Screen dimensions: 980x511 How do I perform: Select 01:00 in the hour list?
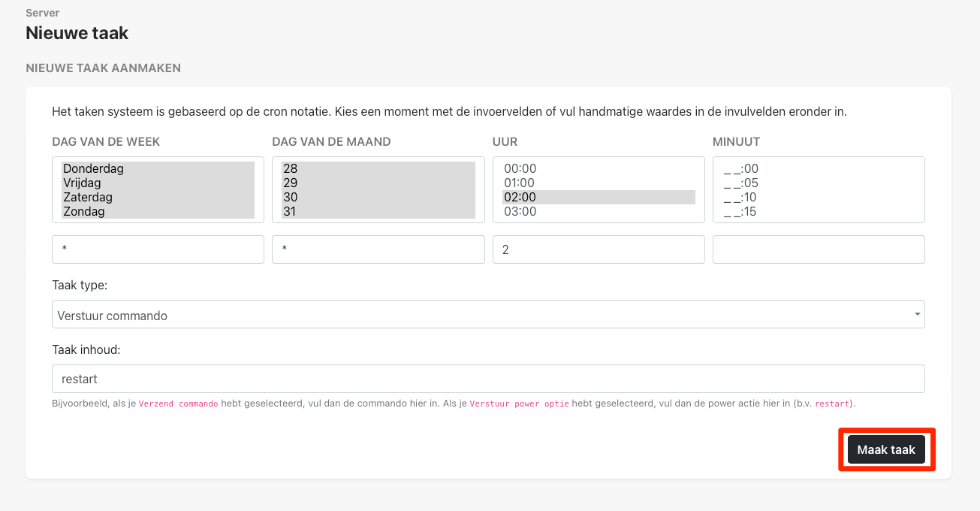click(x=520, y=183)
